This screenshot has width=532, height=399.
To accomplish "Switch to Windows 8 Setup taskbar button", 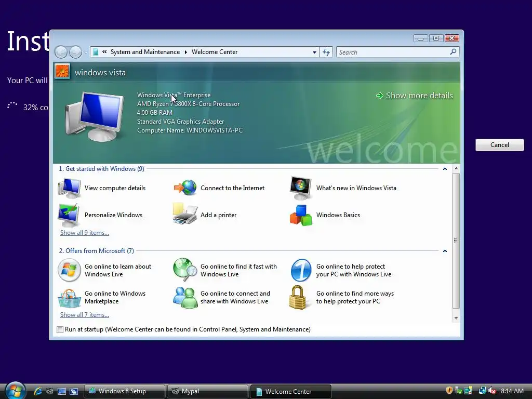I will coord(125,391).
